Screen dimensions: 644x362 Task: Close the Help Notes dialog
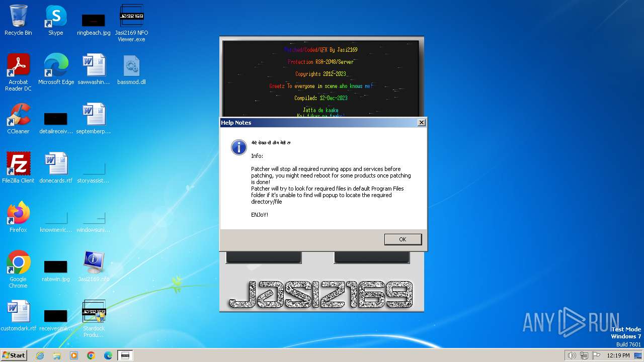tap(422, 122)
